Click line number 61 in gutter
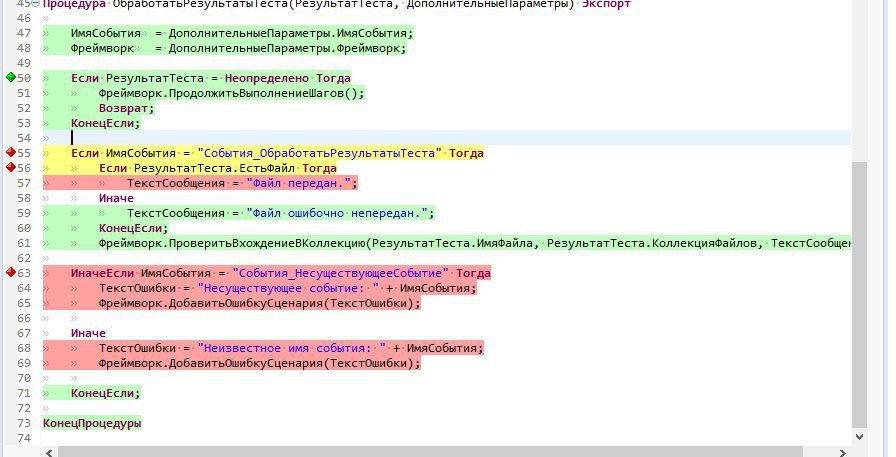The height and width of the screenshot is (457, 896). (24, 243)
